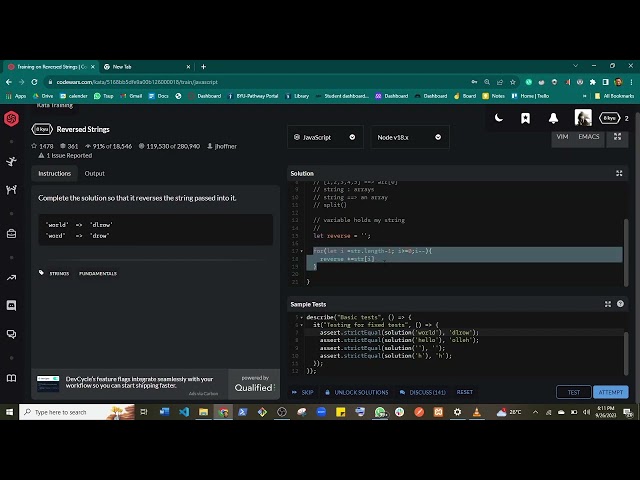Open the discussions chat bubbles sidebar icon
Viewport: 640px width, 480px height.
[x=11, y=334]
